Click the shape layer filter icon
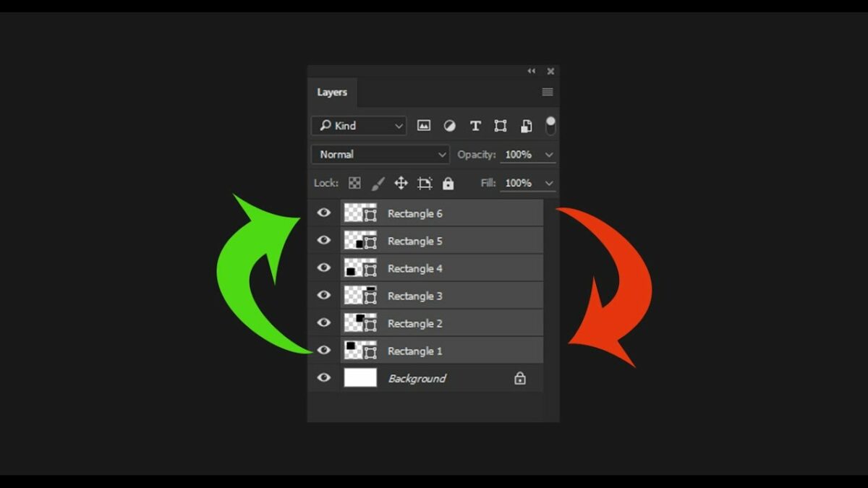 [x=501, y=126]
